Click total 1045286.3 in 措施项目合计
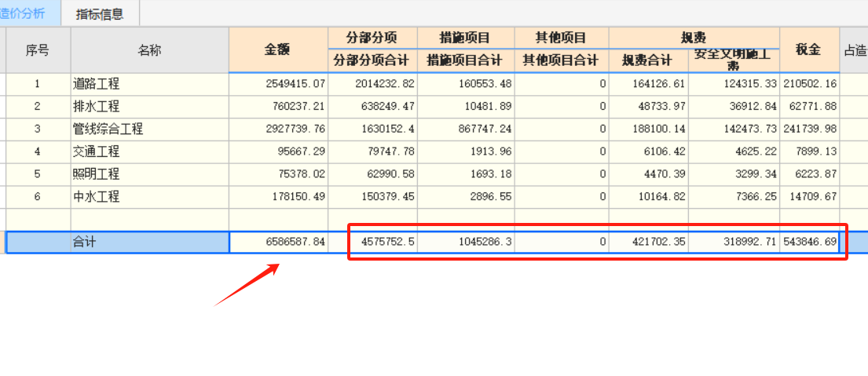This screenshot has width=868, height=376. [466, 243]
